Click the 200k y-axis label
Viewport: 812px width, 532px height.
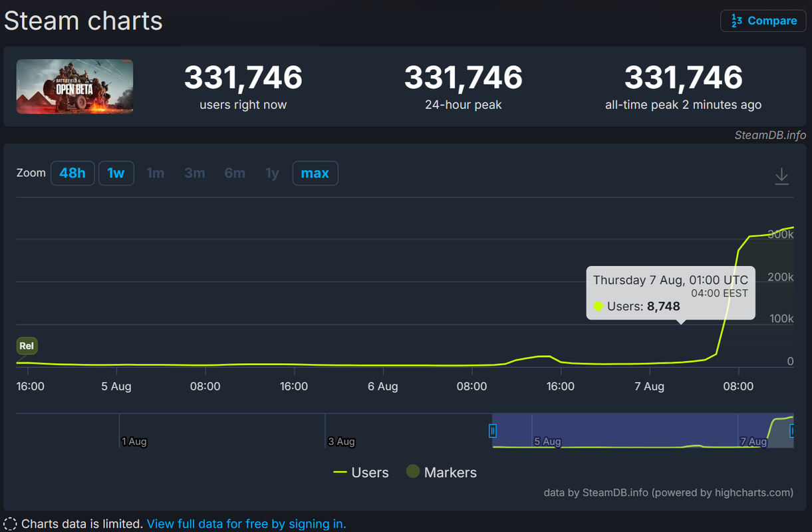tap(780, 277)
